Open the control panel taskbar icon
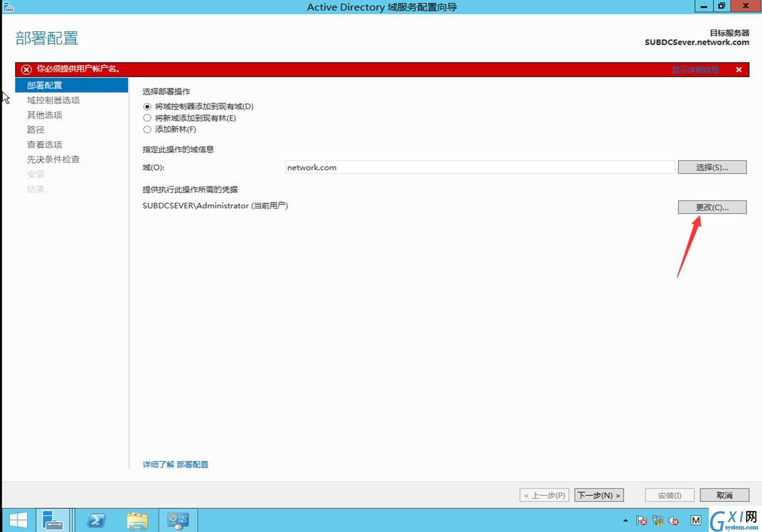This screenshot has height=532, width=762. point(178,521)
